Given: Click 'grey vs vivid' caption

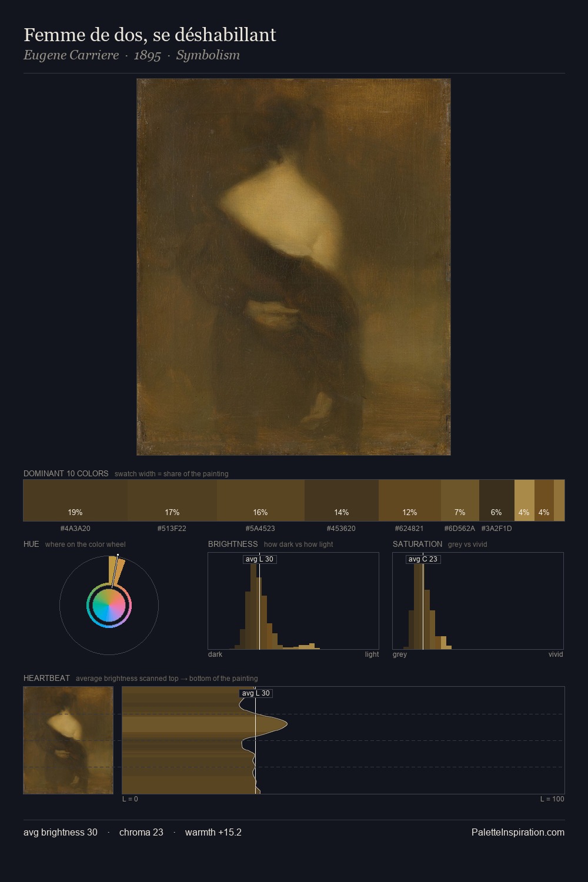Looking at the screenshot, I should click(x=467, y=544).
